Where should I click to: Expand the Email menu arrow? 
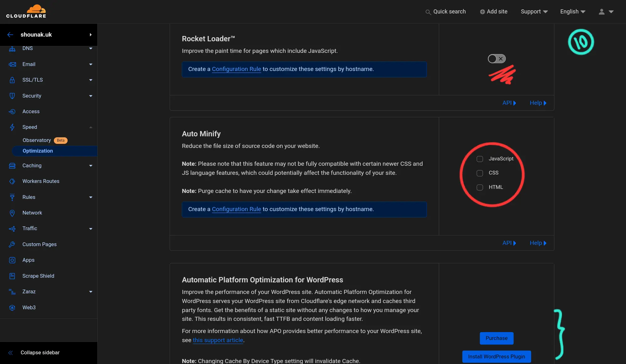[x=91, y=64]
